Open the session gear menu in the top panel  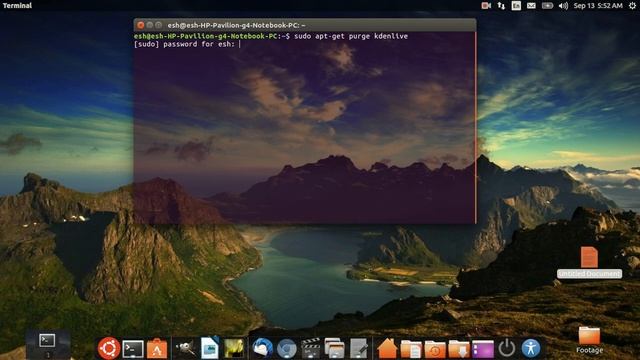coord(632,5)
